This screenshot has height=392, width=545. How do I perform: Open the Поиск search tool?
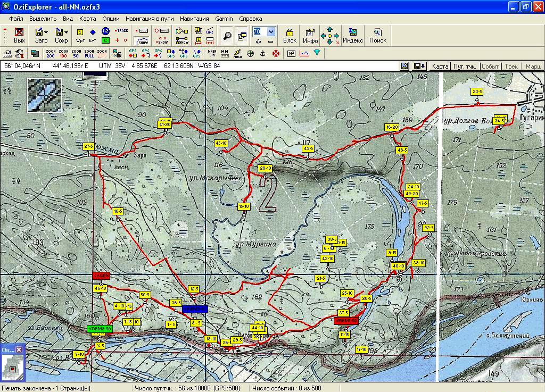point(378,35)
